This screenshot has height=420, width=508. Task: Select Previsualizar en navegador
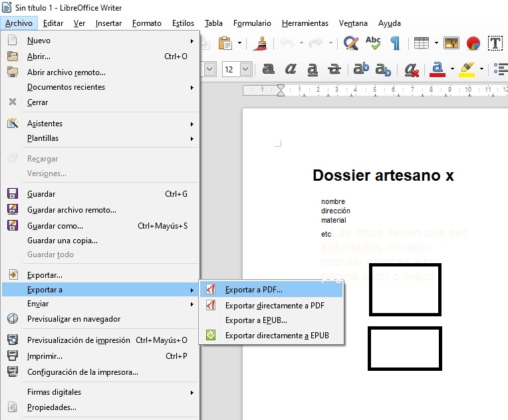[x=100, y=319]
